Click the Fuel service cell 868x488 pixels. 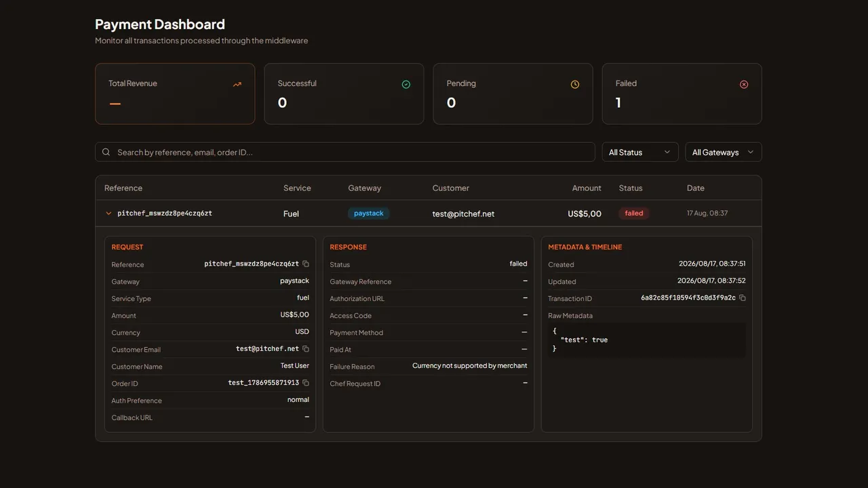pos(291,213)
